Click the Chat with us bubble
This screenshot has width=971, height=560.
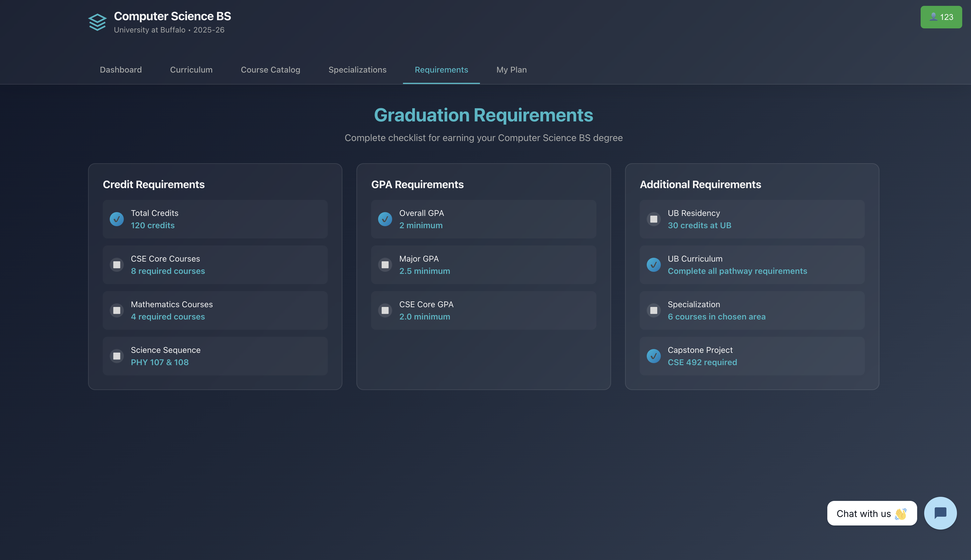[872, 513]
